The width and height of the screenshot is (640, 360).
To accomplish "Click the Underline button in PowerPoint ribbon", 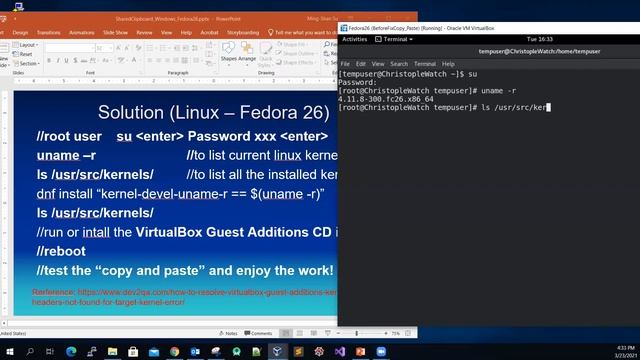I will click(x=66, y=60).
